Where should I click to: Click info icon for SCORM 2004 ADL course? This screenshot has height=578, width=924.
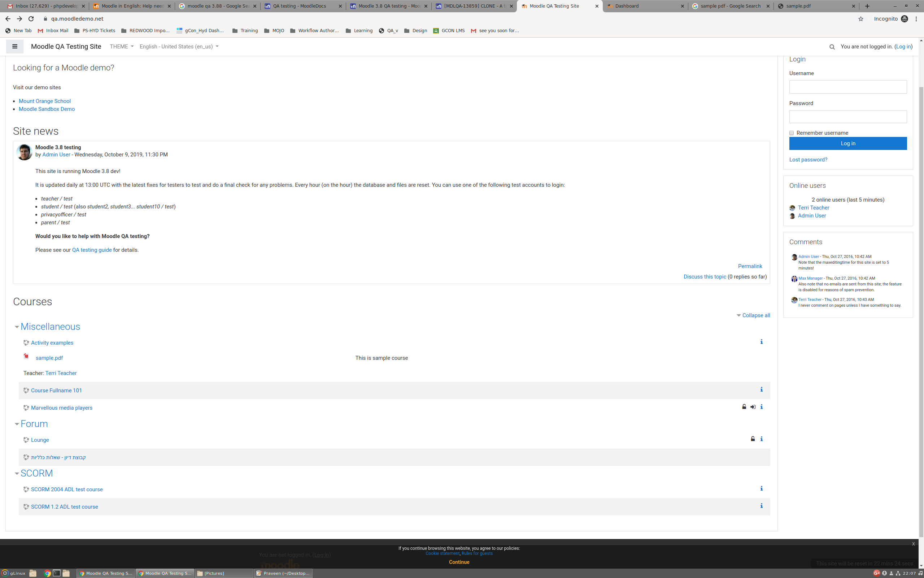tap(761, 488)
